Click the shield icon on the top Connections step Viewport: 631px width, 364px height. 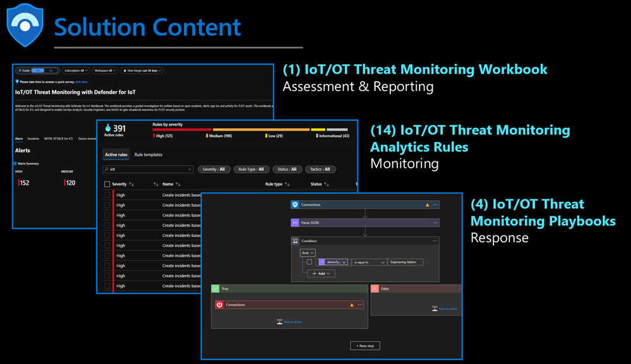point(295,204)
